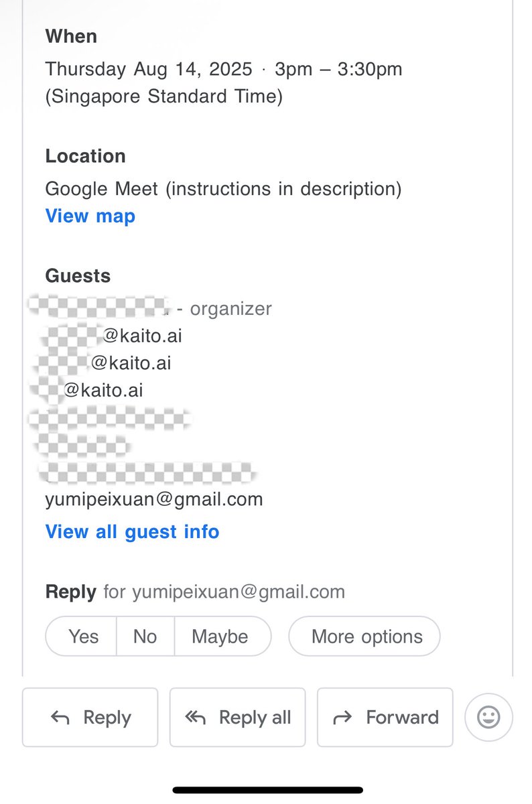This screenshot has width=532, height=804.
Task: Open the View map link
Action: 90,216
